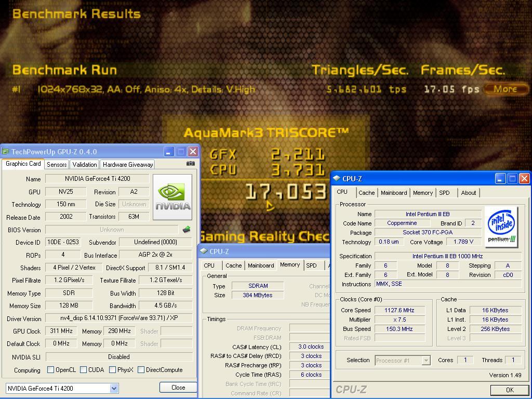Minimize the front CPU-Z window
This screenshot has height=399, width=532.
click(x=500, y=179)
